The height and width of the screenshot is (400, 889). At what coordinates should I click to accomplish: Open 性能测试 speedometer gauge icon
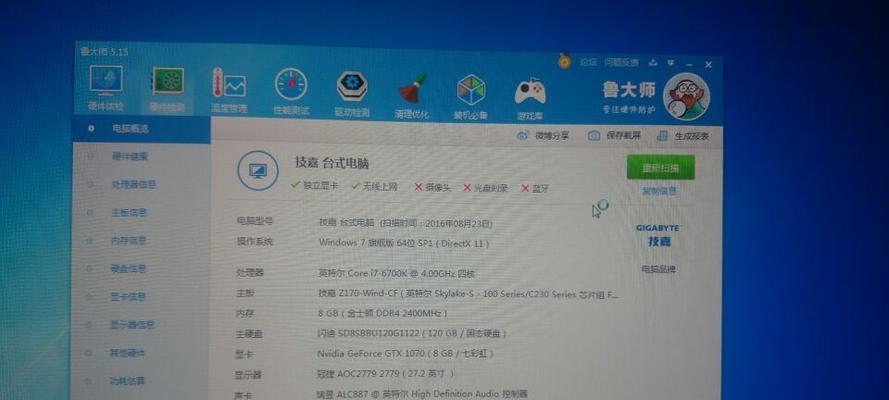pos(291,85)
